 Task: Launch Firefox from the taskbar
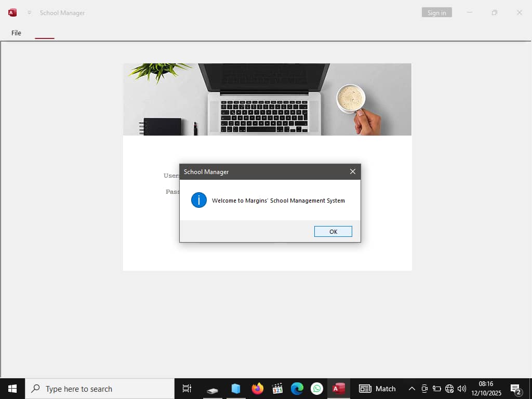257,389
